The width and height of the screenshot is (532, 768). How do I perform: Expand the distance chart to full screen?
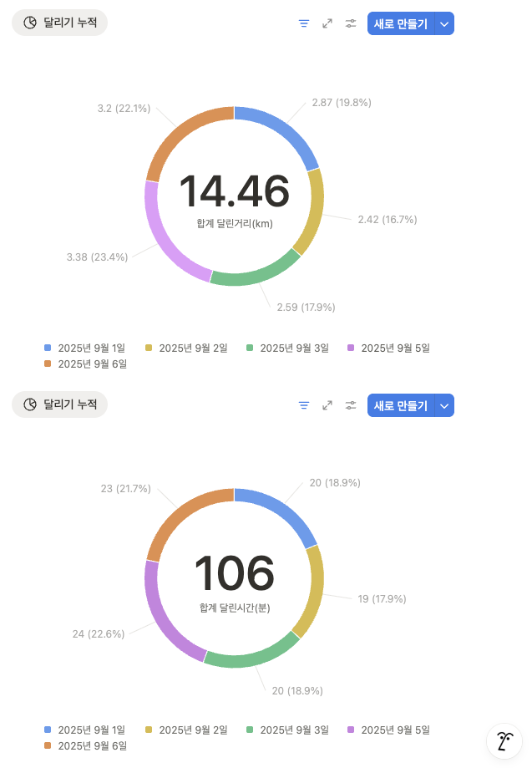327,24
